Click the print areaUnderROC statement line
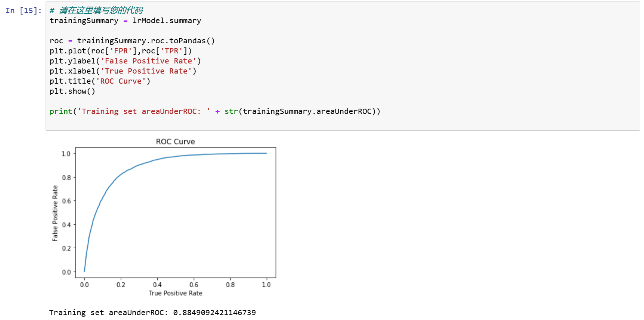This screenshot has height=320, width=644. (215, 111)
